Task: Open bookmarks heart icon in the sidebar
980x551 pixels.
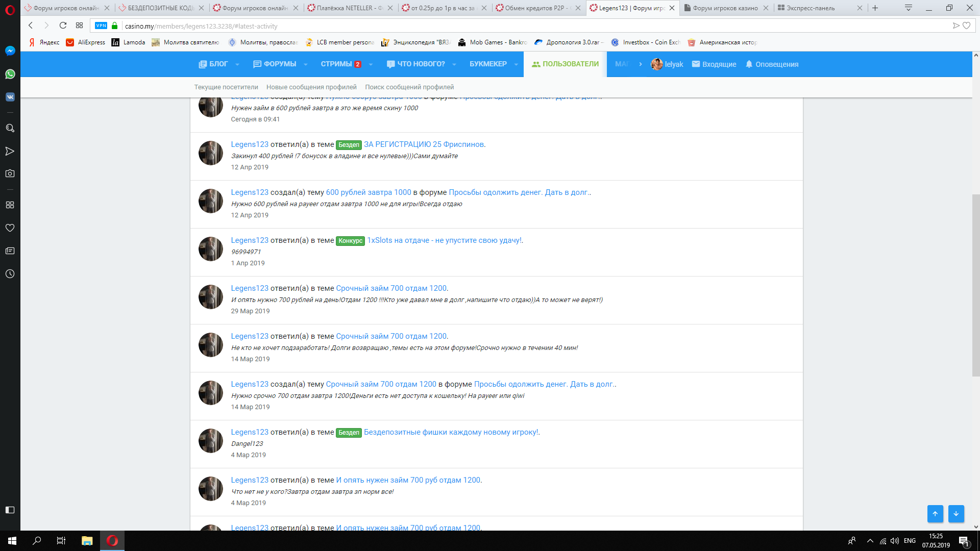Action: click(10, 228)
